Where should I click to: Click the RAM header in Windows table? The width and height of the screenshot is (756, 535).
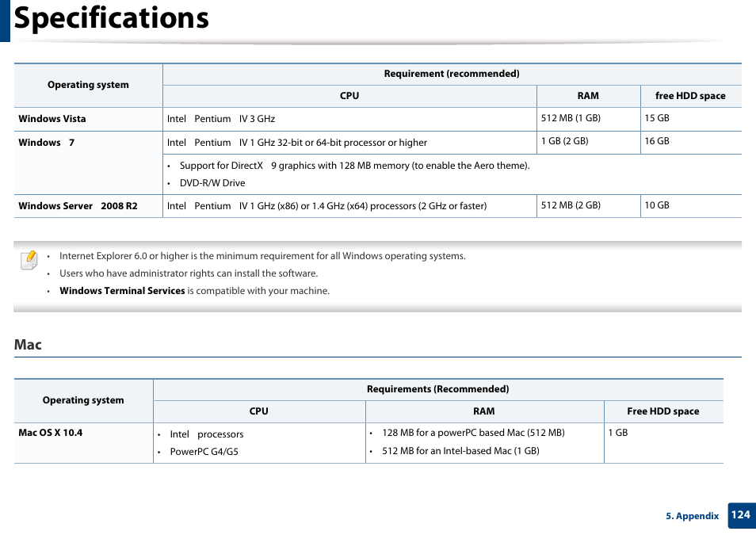click(x=588, y=96)
